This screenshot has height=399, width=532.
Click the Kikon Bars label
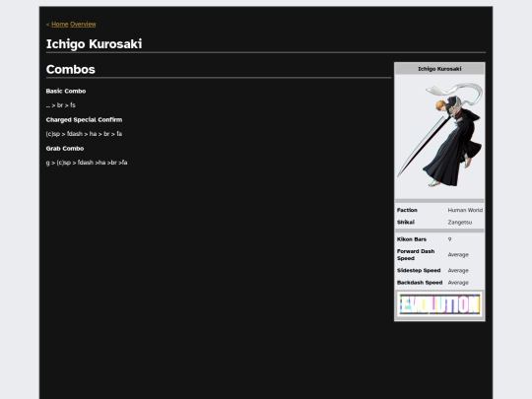click(412, 239)
